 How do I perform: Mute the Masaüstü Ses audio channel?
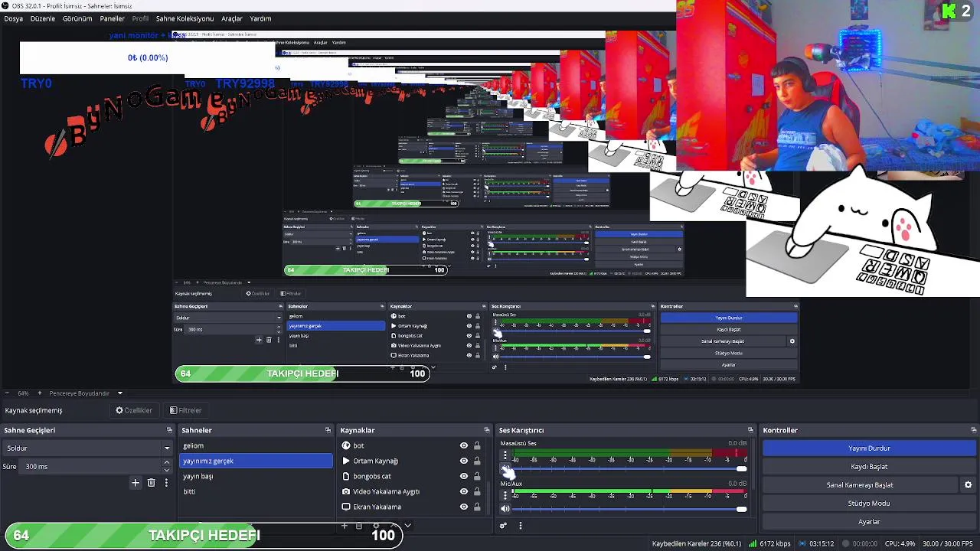tap(505, 469)
